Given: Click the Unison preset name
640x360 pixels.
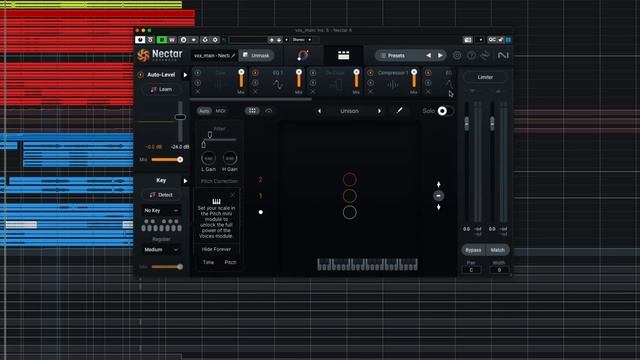Looking at the screenshot, I should tap(349, 111).
